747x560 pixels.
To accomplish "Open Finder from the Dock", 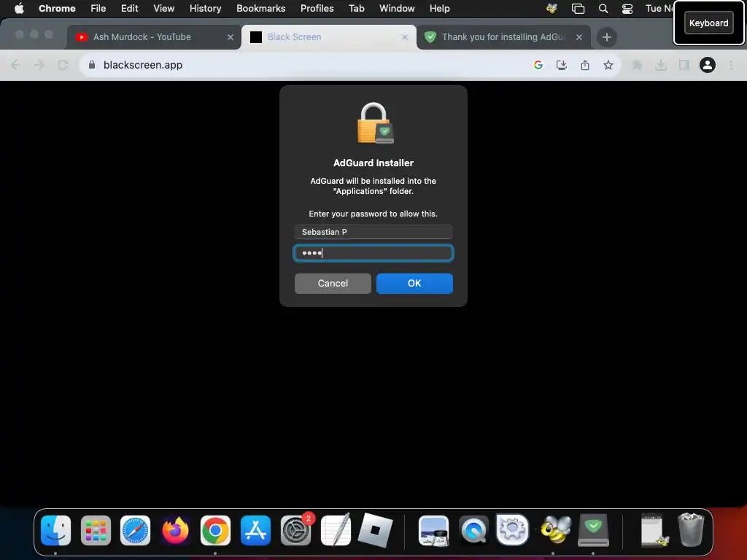I will coord(55,531).
